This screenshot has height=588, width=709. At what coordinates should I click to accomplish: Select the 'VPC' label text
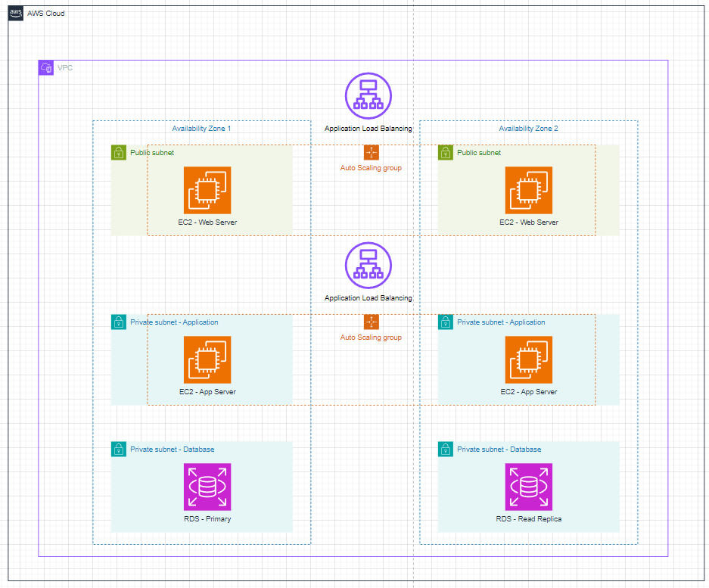(64, 68)
